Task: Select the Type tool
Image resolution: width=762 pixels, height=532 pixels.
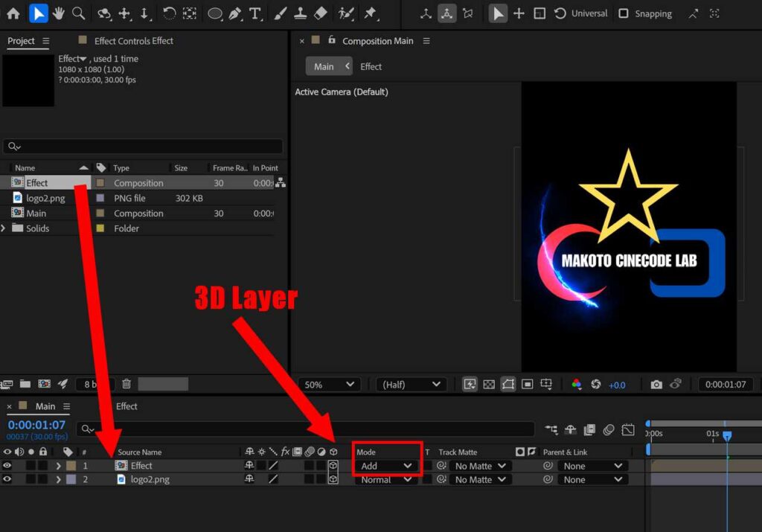Action: [x=255, y=13]
